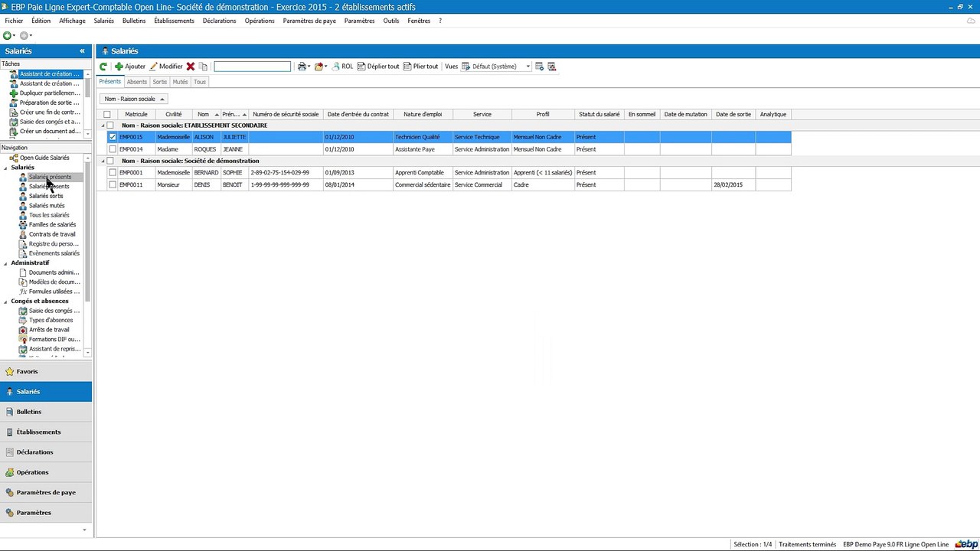Click Dupliquer partiellement task

coord(50,93)
